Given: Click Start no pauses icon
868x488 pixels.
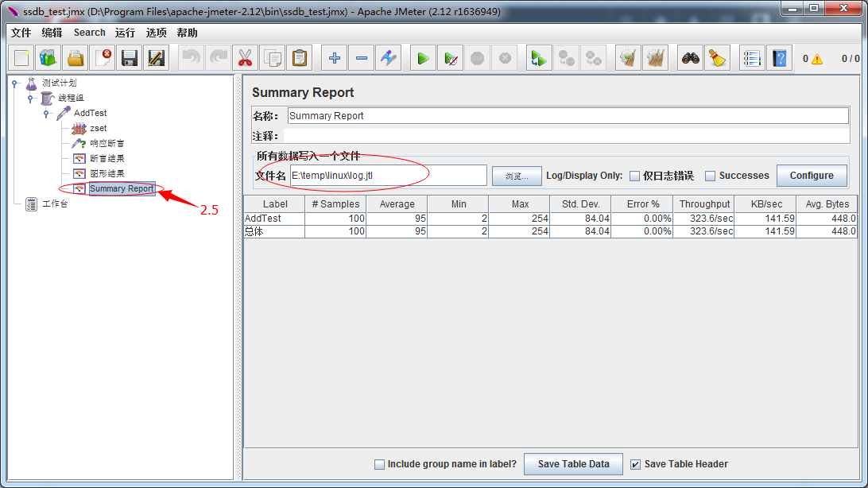Looking at the screenshot, I should [x=451, y=58].
